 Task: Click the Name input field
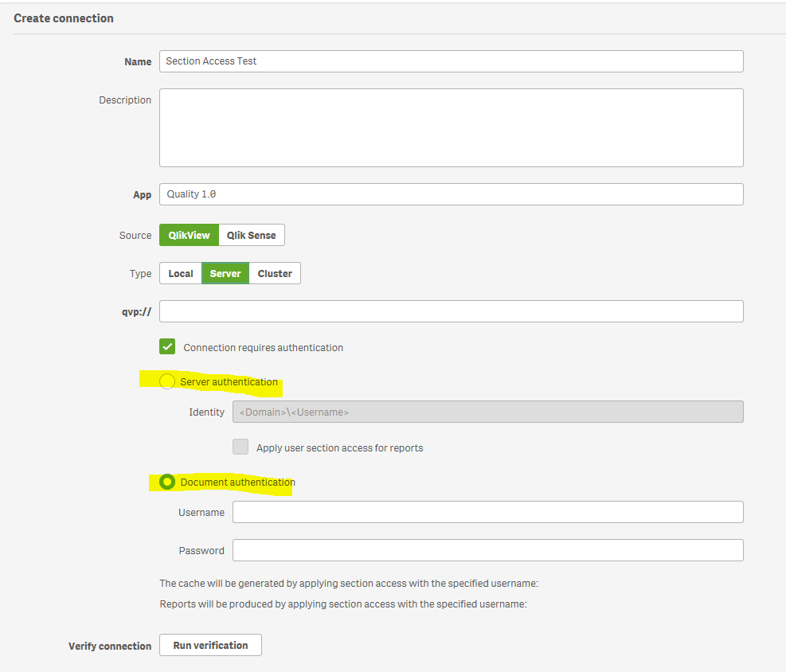pyautogui.click(x=451, y=61)
